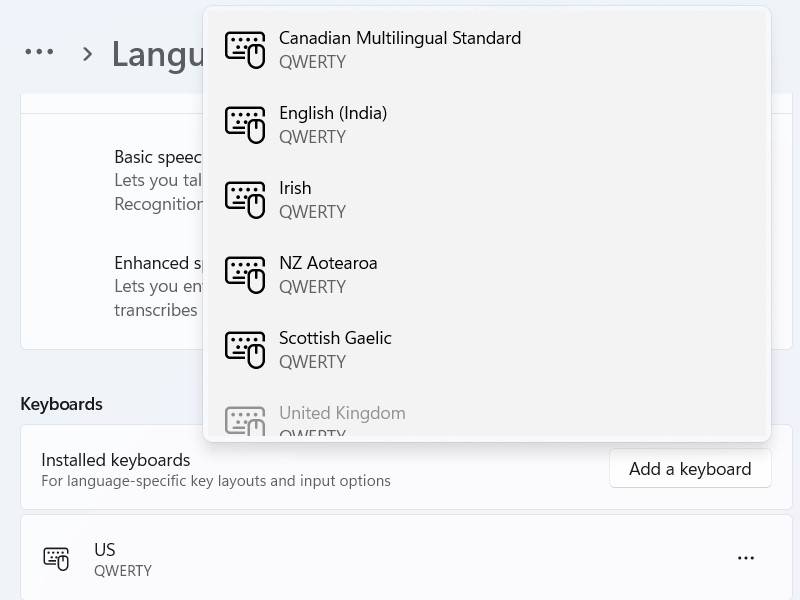Viewport: 800px width, 600px height.
Task: Click the keyboard icon beside Scottish Gaelic
Action: [x=245, y=348]
